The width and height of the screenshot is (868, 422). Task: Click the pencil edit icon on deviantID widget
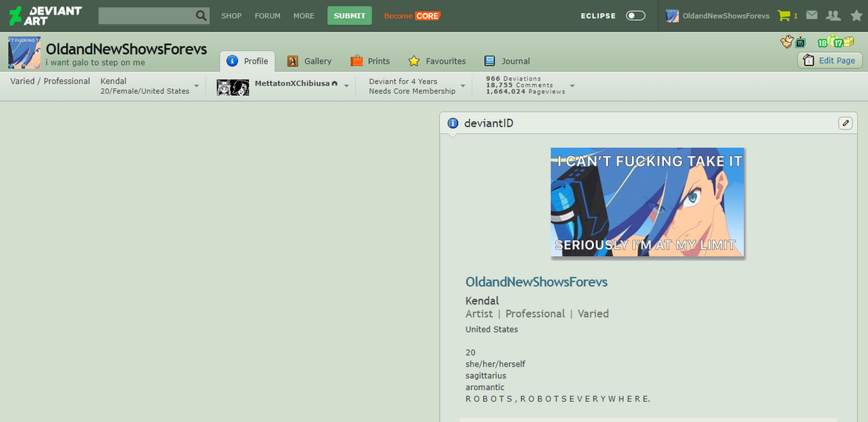[x=845, y=123]
